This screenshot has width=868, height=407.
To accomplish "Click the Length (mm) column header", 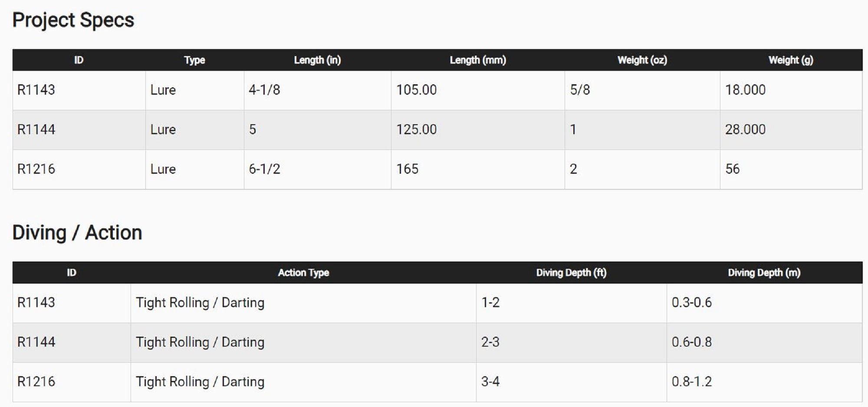I will click(x=478, y=60).
